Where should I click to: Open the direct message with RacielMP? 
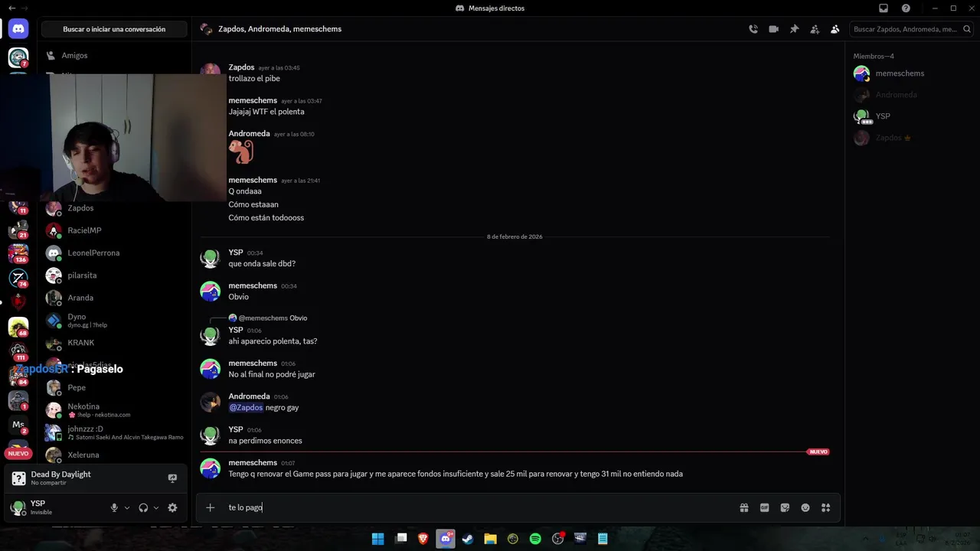115,230
